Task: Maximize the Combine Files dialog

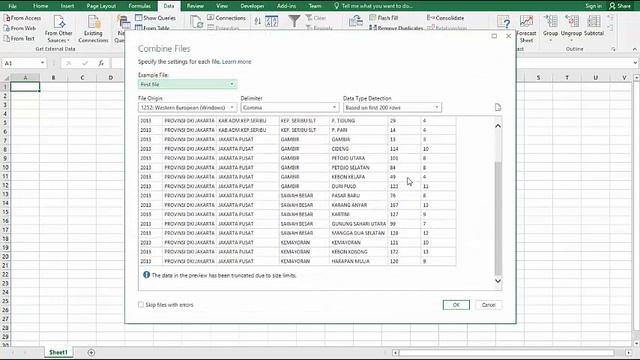Action: 494,36
